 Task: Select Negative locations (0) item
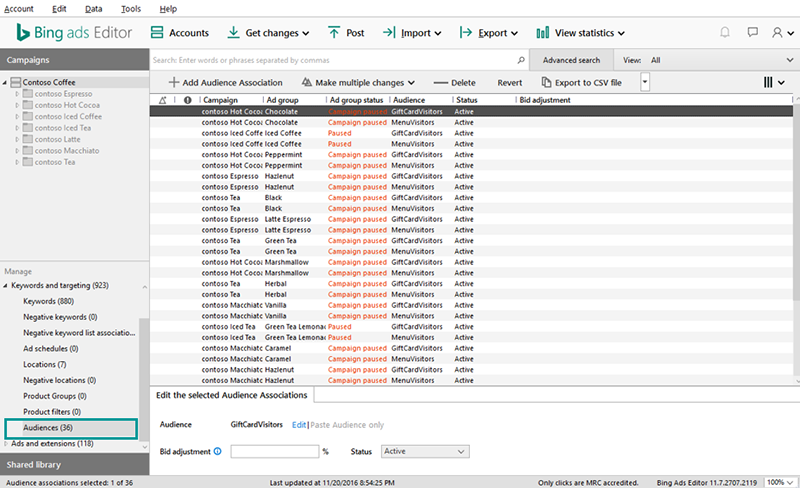point(59,380)
